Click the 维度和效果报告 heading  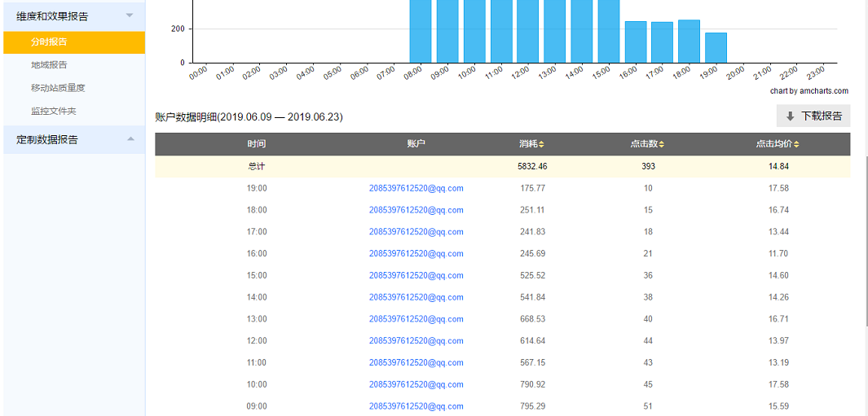click(52, 16)
